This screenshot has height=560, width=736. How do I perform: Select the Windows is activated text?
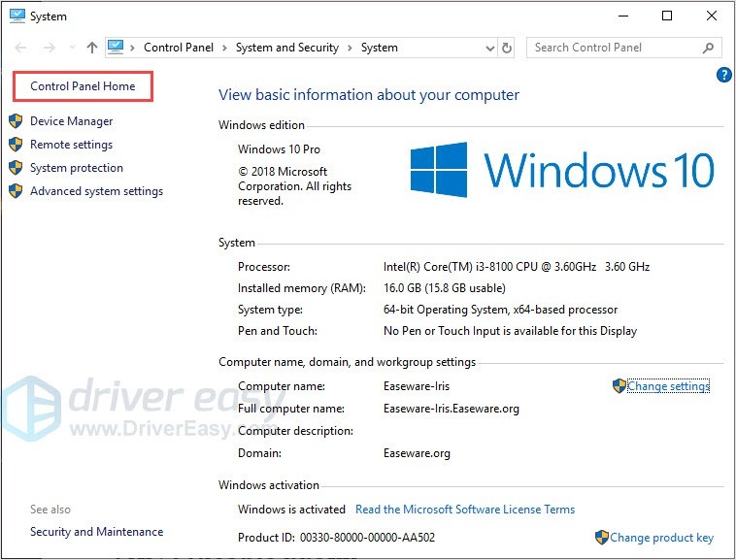[291, 510]
